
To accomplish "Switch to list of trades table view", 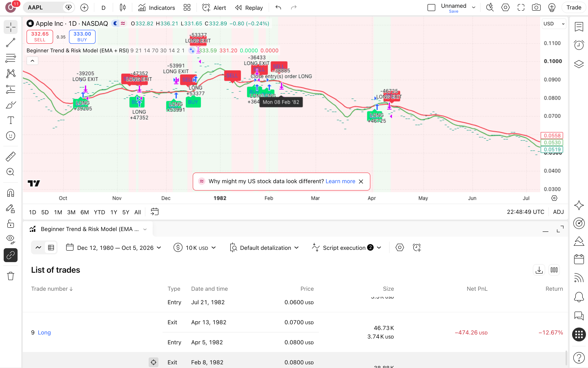I will 51,248.
